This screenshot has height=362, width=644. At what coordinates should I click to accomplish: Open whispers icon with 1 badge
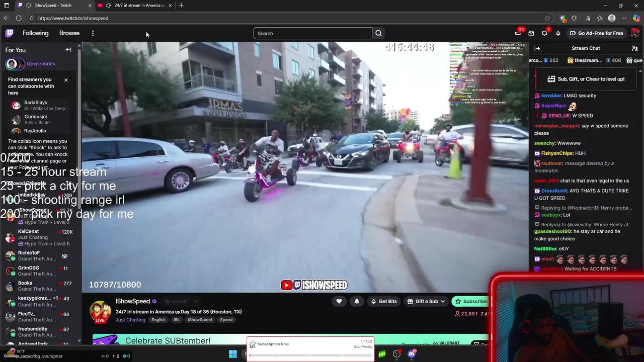(x=545, y=33)
